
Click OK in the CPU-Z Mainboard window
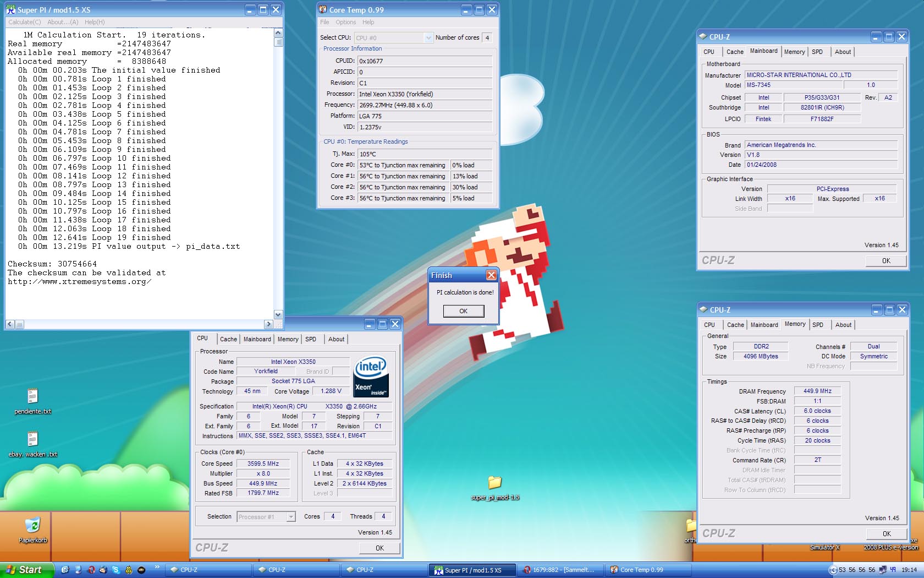pyautogui.click(x=886, y=260)
